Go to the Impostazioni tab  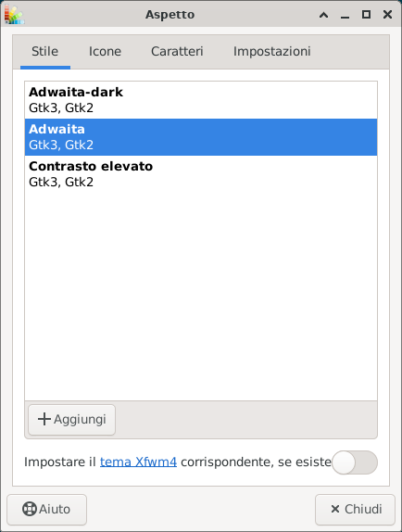pyautogui.click(x=271, y=52)
